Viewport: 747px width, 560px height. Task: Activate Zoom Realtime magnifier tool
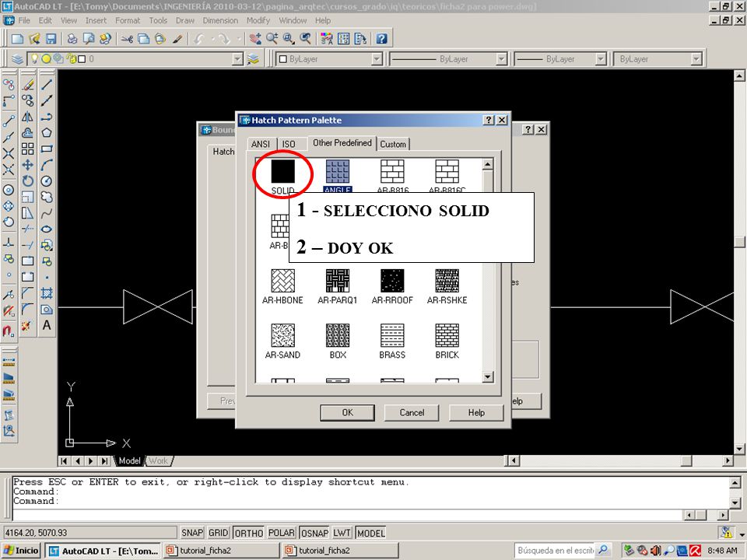pos(272,39)
